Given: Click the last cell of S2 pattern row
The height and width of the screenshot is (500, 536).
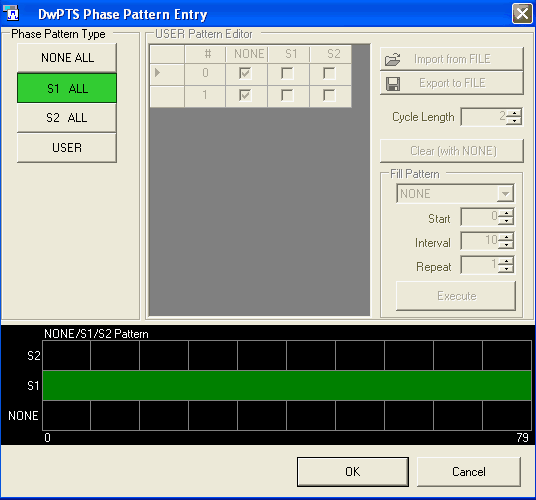Looking at the screenshot, I should coord(507,355).
